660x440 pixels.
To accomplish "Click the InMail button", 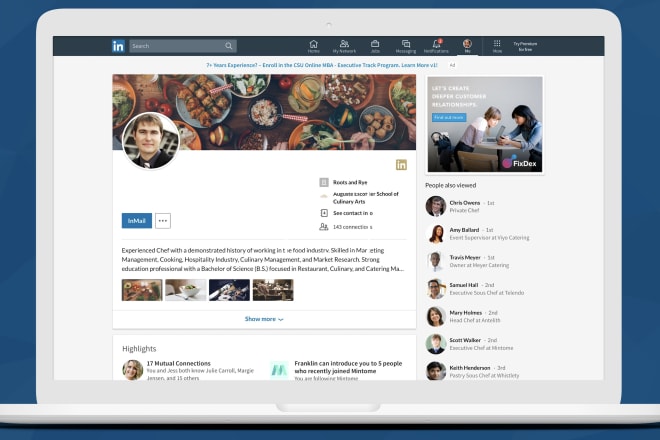I will 137,221.
